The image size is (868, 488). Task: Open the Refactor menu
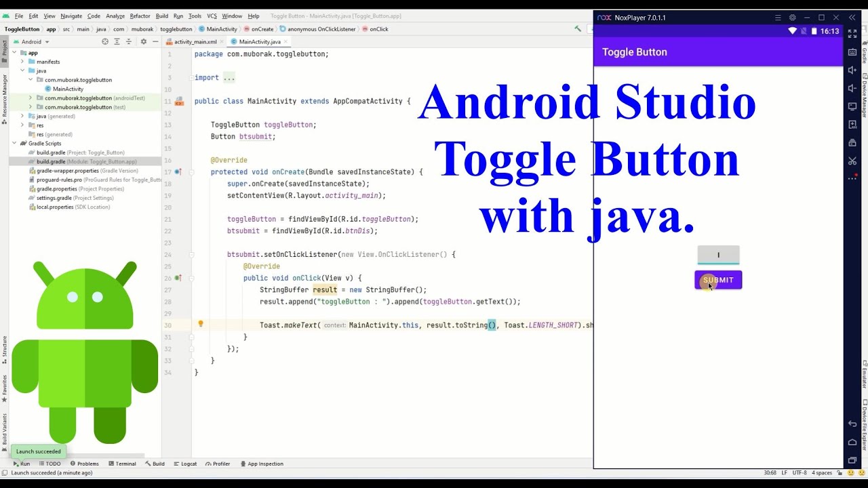coord(140,16)
